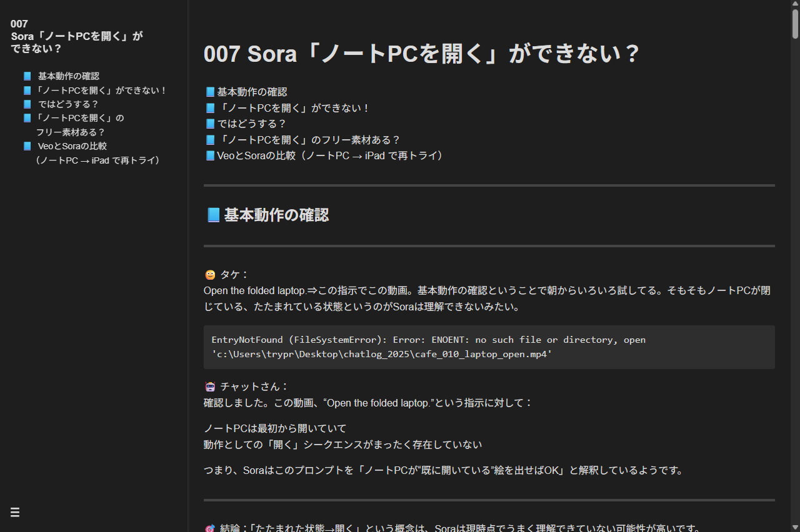Open sidebar item 基本動作の確認
The image size is (800, 532).
(68, 76)
